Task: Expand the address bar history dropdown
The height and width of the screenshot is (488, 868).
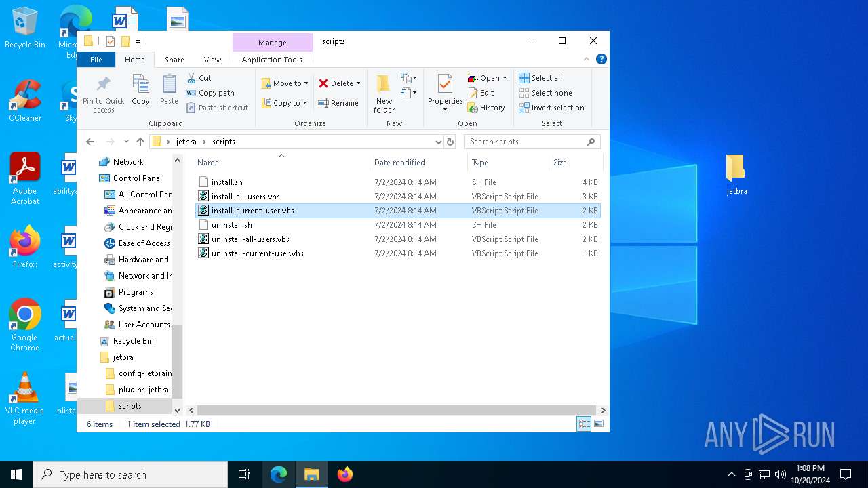Action: coord(438,142)
